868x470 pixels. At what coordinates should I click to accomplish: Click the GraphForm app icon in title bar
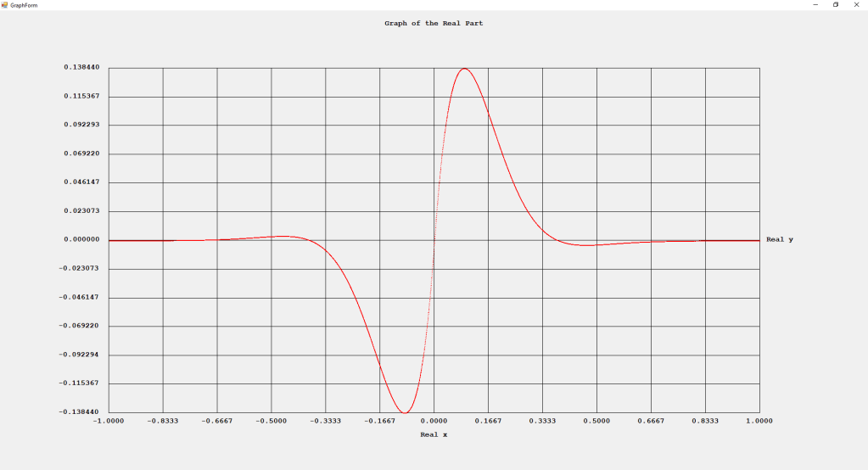5,4
